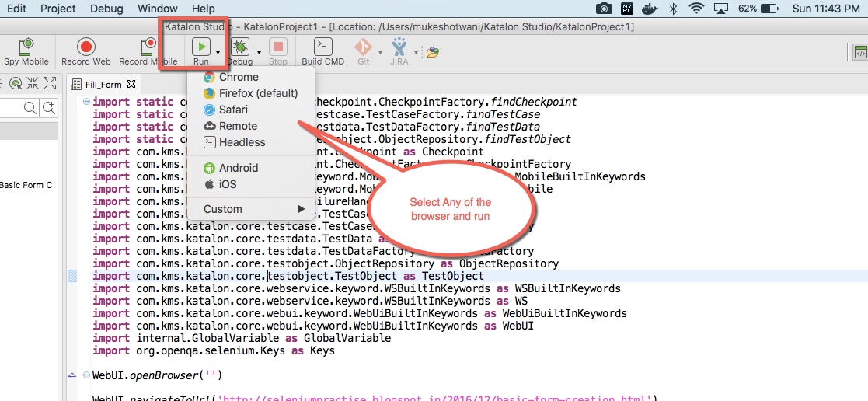Select Firefox (default) browser option
868x401 pixels.
258,93
